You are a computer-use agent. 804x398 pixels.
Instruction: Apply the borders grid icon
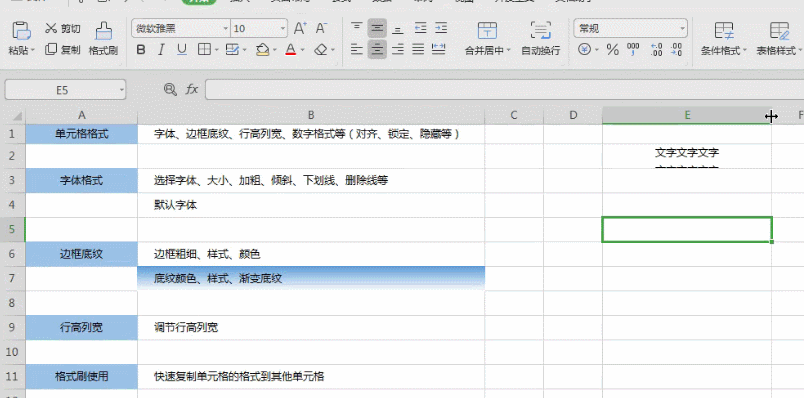[205, 50]
